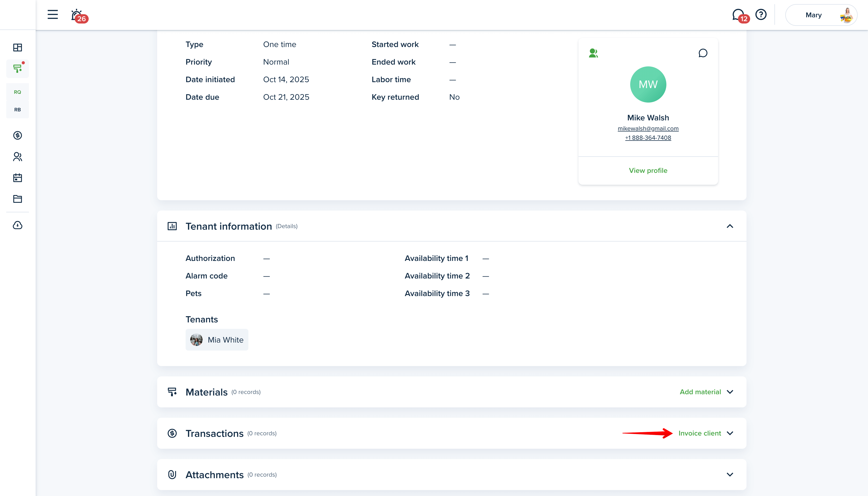Screen dimensions: 868x496
Task: Click the help question mark icon
Action: coord(761,15)
